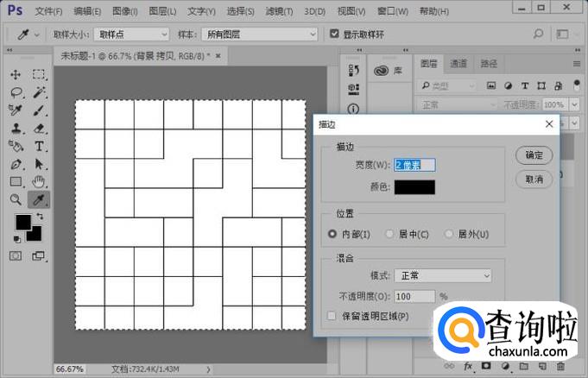Viewport: 588px width, 378px height.
Task: Select the Hand tool
Action: [39, 181]
